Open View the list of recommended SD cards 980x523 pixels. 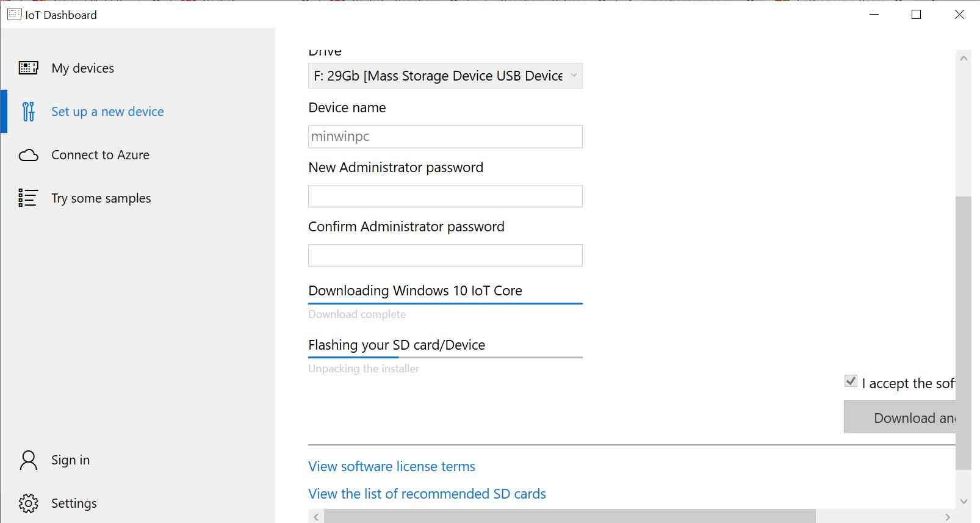tap(427, 494)
